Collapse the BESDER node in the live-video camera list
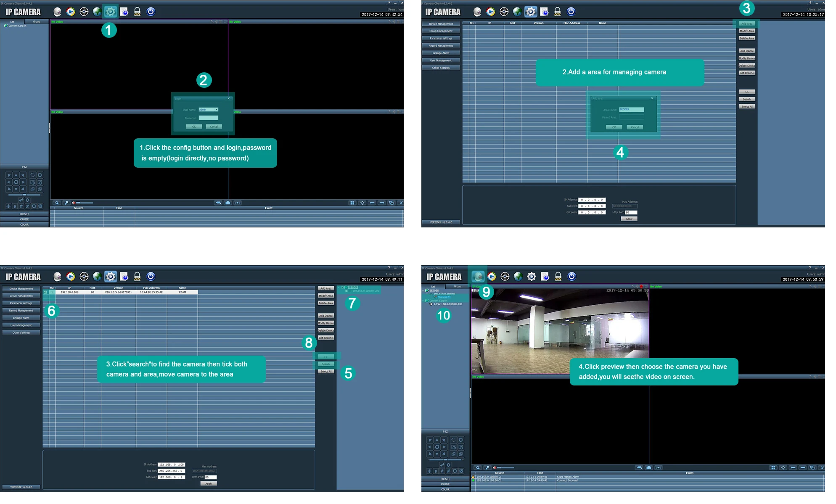 tap(423, 290)
